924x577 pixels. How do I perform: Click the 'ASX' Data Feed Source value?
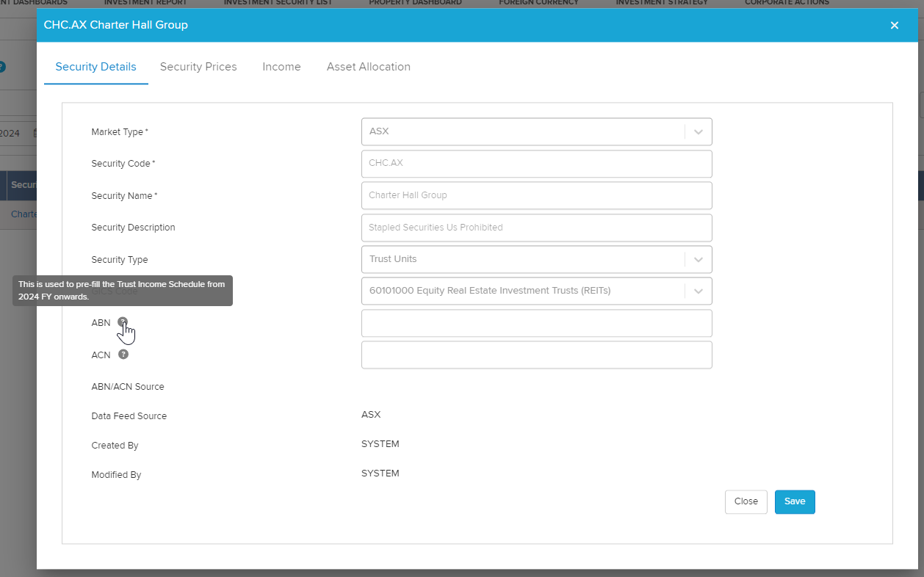pyautogui.click(x=371, y=415)
